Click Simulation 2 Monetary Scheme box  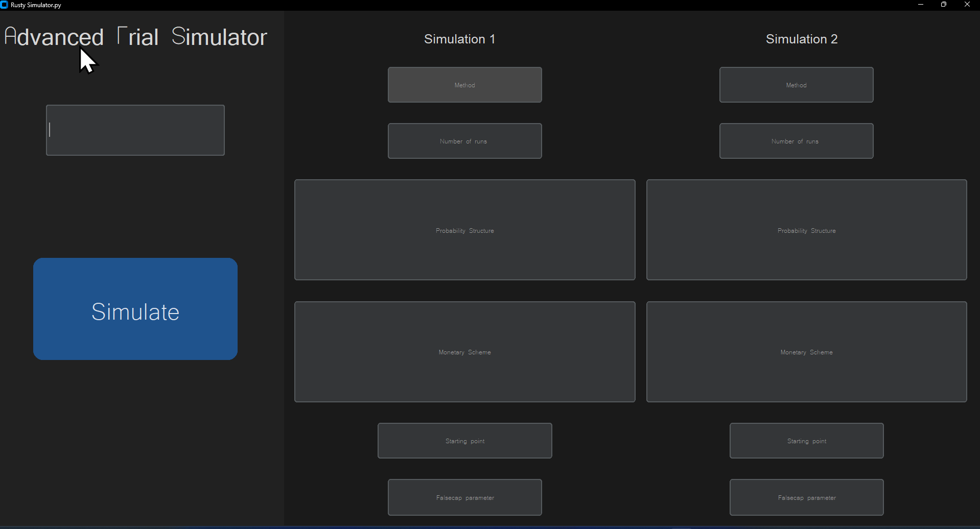tap(806, 352)
